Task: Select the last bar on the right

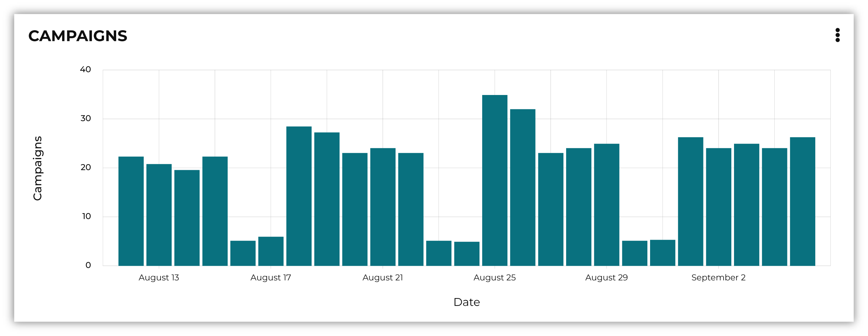Action: 803,201
